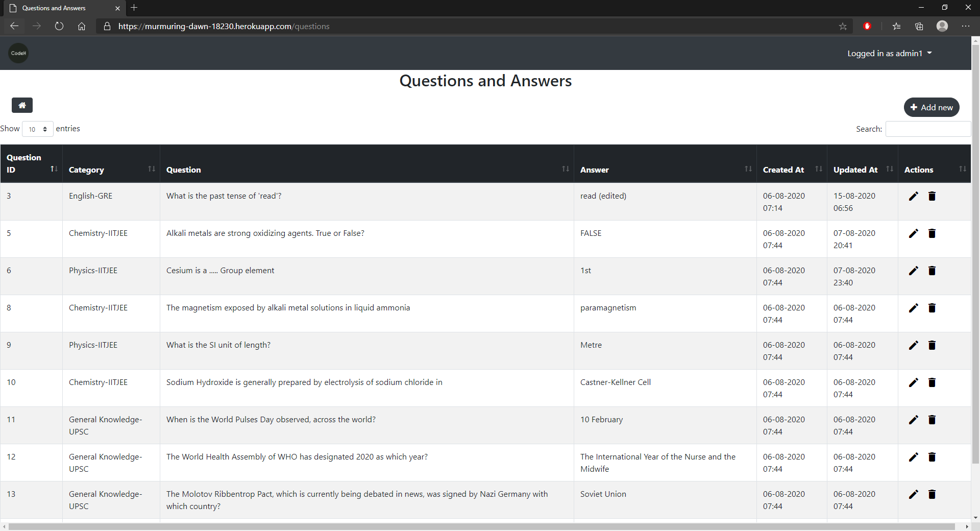Open browser favorites list
This screenshot has height=531, width=980.
(896, 26)
